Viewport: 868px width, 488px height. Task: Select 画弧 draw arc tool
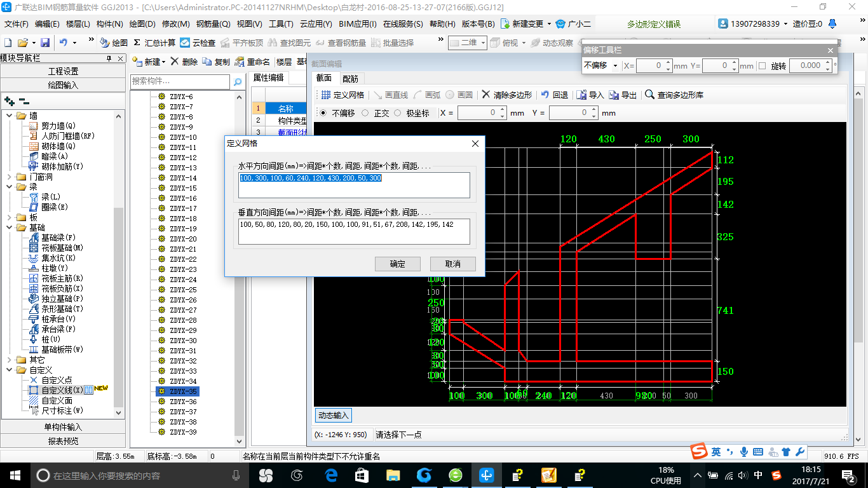[427, 95]
